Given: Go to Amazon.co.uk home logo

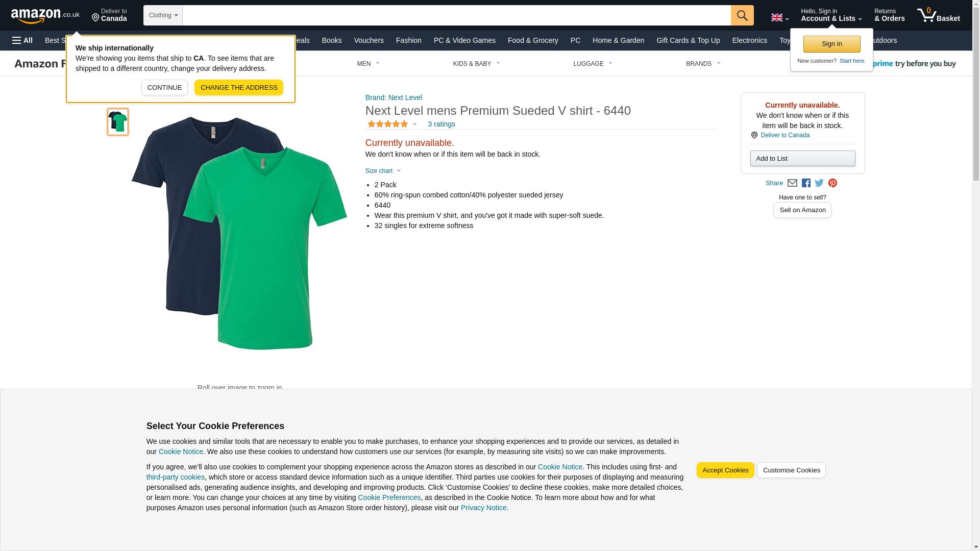Looking at the screenshot, I should click(45, 15).
